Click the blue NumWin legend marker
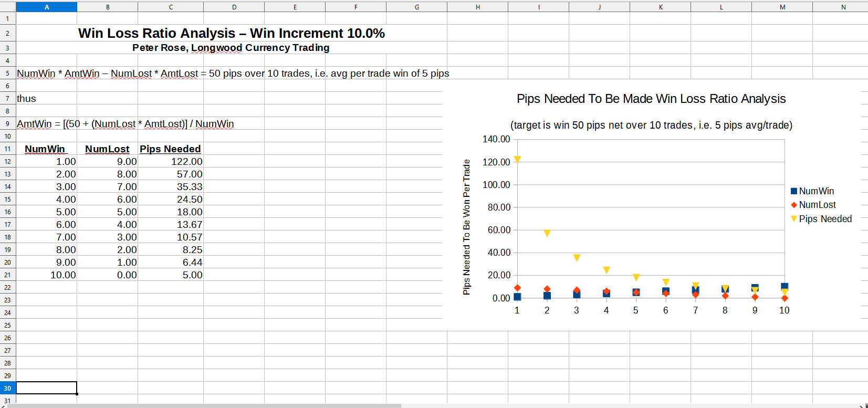This screenshot has height=408, width=868. 794,191
